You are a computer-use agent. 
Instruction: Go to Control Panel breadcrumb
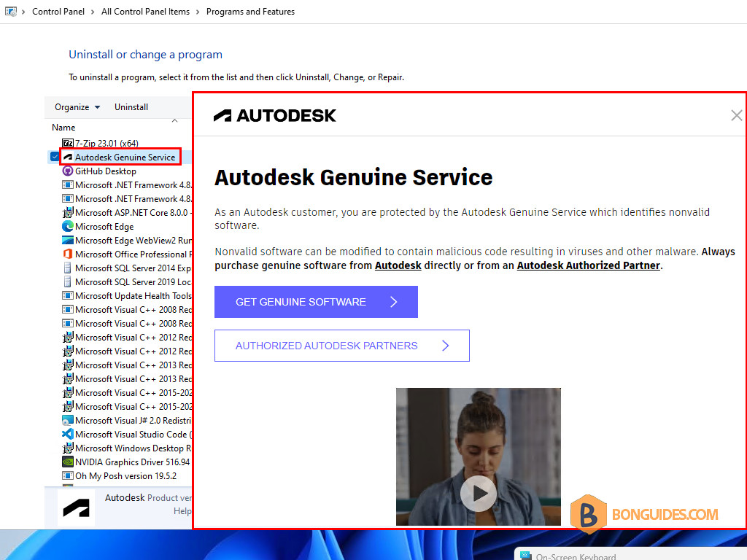[58, 12]
